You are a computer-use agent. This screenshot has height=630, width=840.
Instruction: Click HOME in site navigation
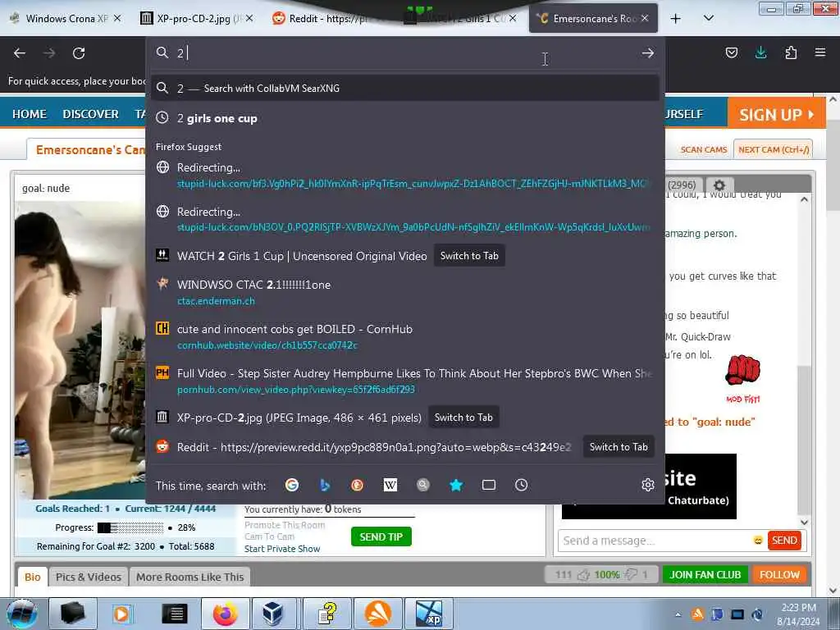[30, 114]
